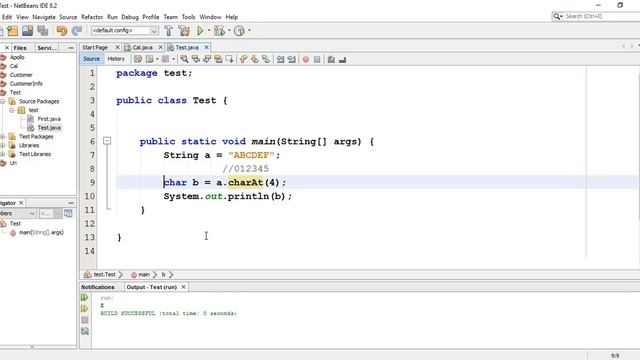Click the Last Edit icon in editor toolbar
The width and height of the screenshot is (640, 360).
point(138,59)
